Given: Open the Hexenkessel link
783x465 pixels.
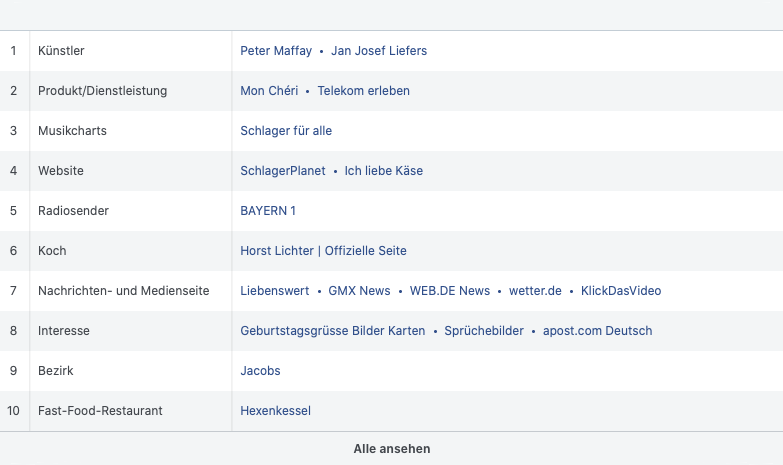Looking at the screenshot, I should tap(276, 411).
